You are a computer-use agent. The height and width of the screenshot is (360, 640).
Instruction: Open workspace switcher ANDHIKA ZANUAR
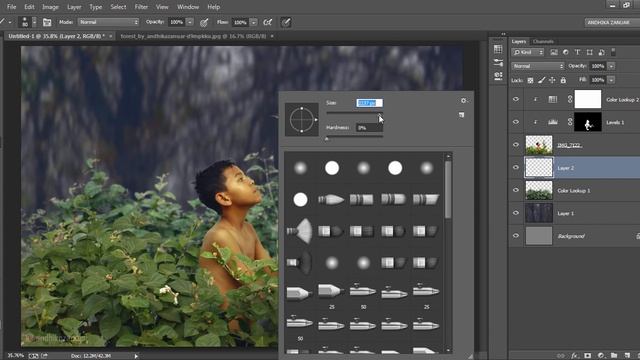(x=611, y=22)
